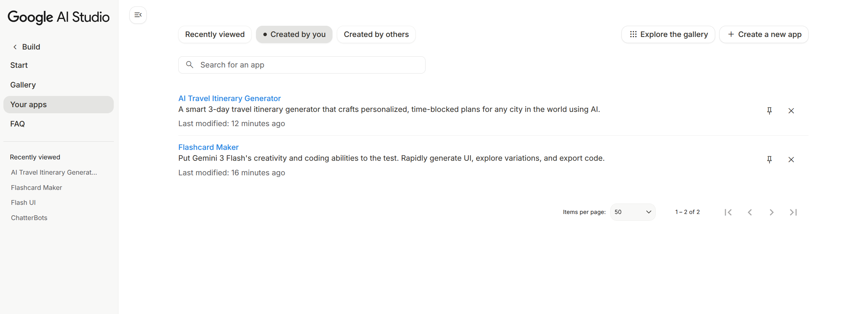Screen dimensions: 868x314
Task: Toggle the Created by others filter
Action: [x=376, y=34]
